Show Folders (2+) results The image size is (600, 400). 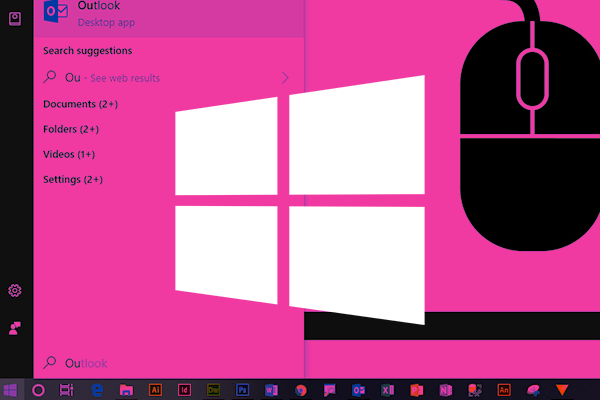(71, 129)
